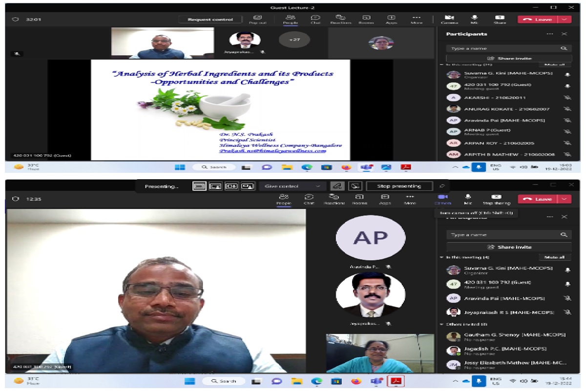Collapse the Others invited section

pos(442,324)
